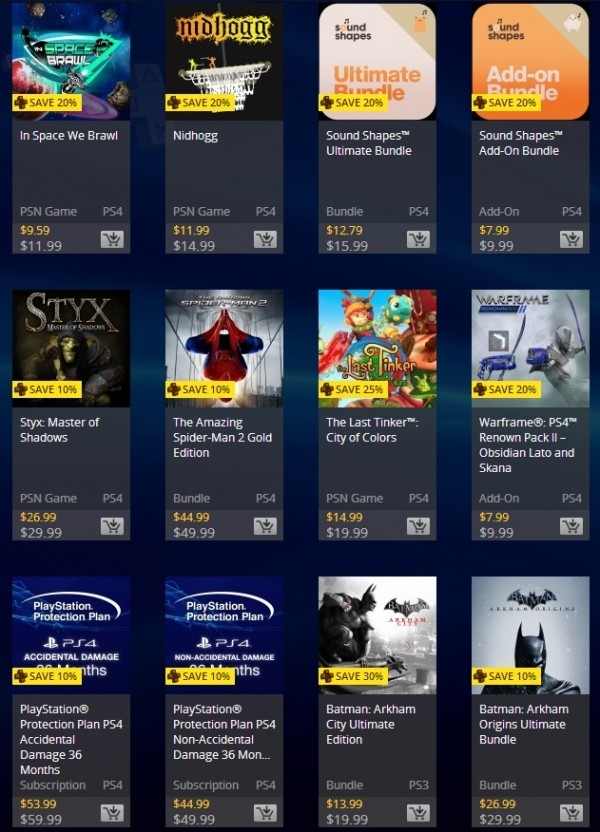
Task: Open Batman Arkham Origins cover thumbnail
Action: click(531, 635)
